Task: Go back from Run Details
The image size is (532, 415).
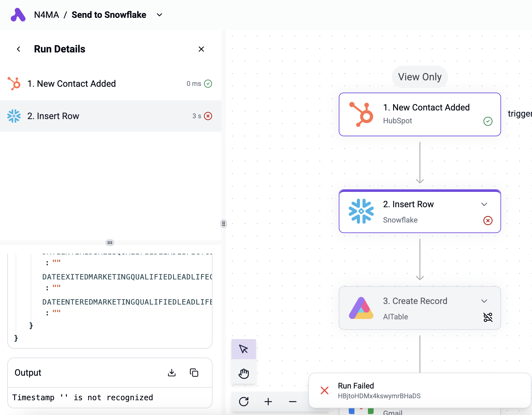Action: click(x=19, y=49)
